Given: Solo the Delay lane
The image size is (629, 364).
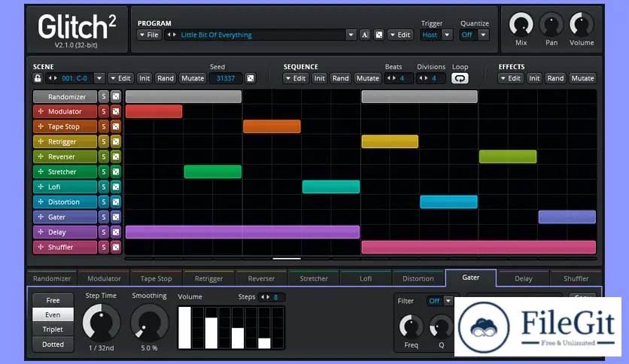Looking at the screenshot, I should click(104, 232).
